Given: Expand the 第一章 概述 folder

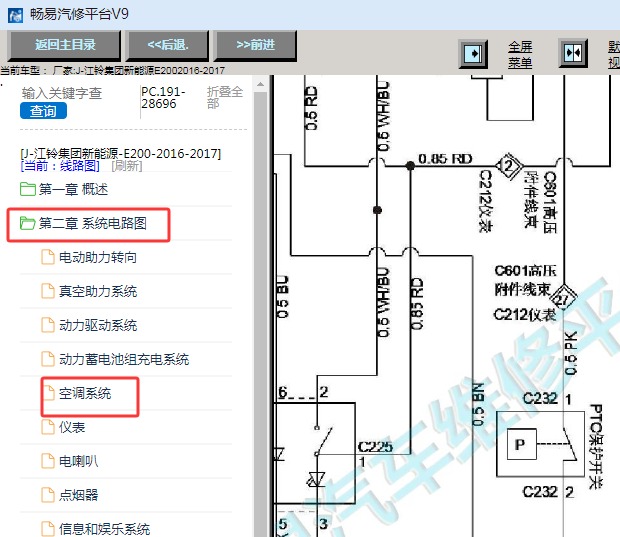Looking at the screenshot, I should 73,189.
